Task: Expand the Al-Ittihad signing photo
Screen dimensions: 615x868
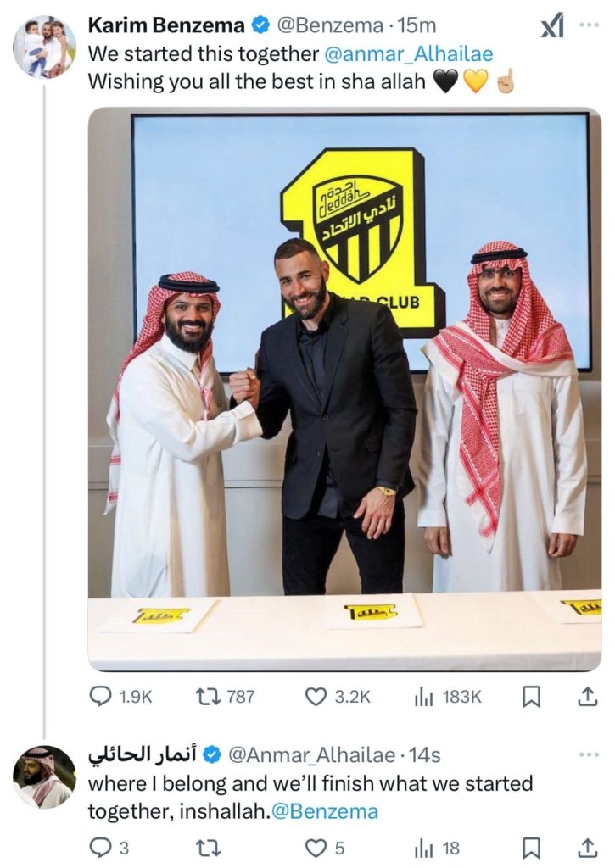Action: pyautogui.click(x=344, y=390)
